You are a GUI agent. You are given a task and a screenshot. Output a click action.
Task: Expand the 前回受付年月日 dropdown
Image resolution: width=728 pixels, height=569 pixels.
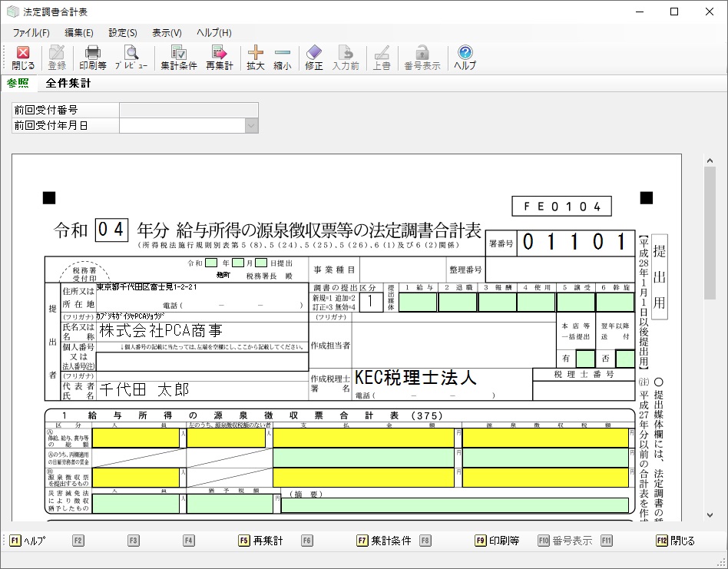(251, 125)
